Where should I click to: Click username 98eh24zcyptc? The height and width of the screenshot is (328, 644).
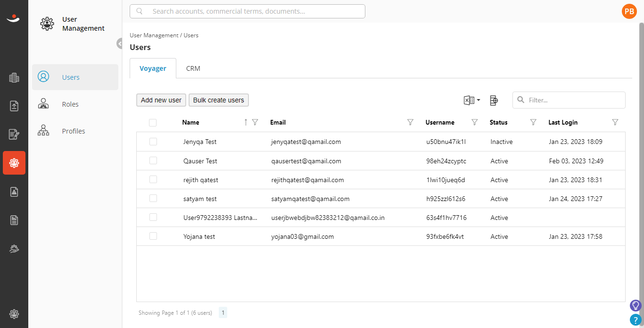(x=446, y=161)
